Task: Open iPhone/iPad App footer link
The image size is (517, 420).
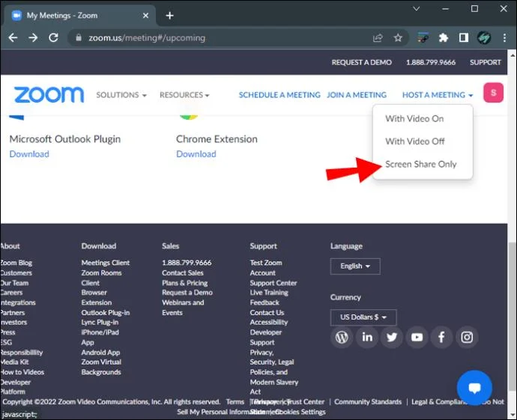Action: pos(100,338)
